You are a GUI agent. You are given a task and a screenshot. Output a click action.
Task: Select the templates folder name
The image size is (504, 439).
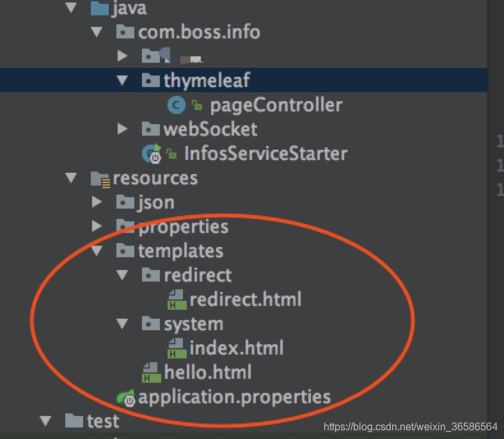[180, 251]
